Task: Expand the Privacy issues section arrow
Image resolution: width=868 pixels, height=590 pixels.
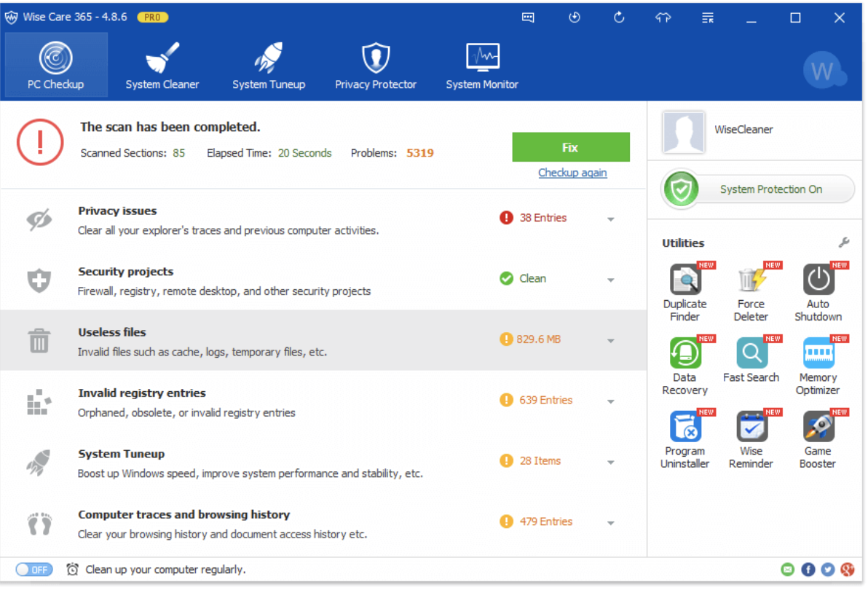Action: 611,219
